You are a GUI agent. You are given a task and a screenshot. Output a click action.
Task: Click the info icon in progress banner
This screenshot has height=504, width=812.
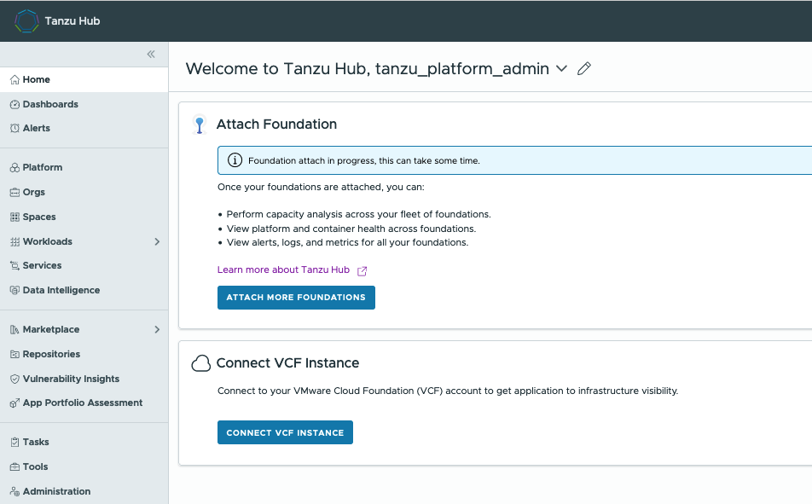click(x=235, y=160)
